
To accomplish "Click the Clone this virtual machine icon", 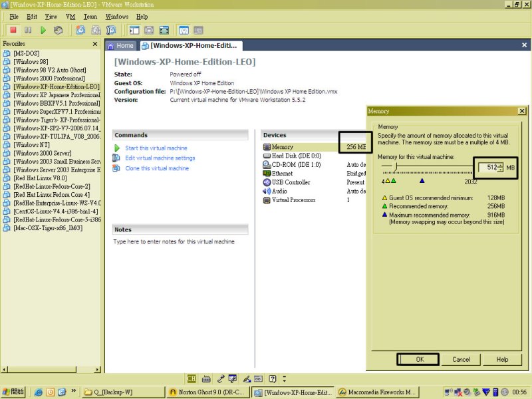I will pos(116,168).
